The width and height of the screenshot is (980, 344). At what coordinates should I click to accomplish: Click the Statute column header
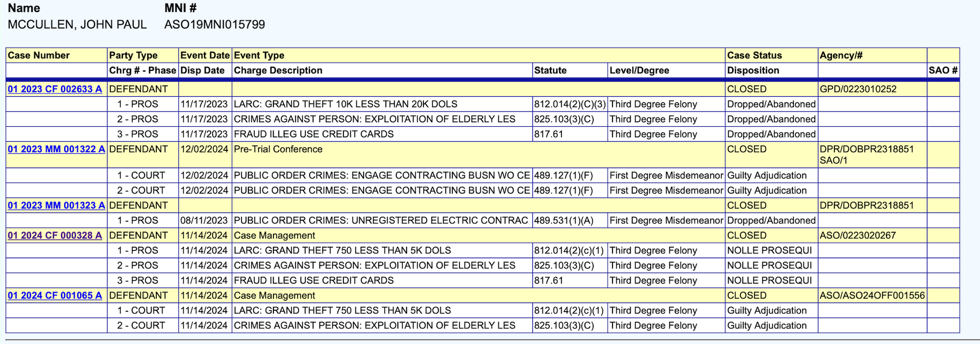[550, 70]
